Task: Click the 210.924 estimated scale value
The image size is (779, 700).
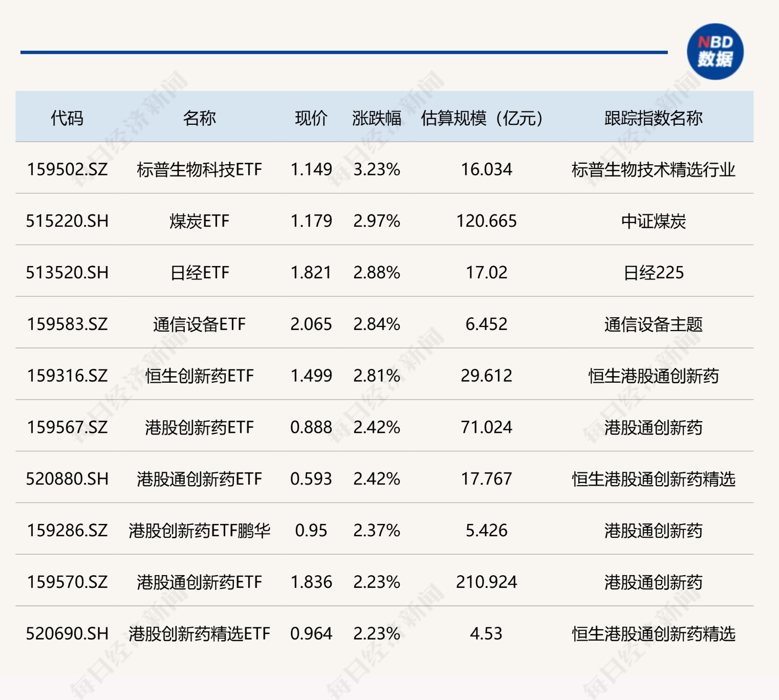Action: point(486,582)
